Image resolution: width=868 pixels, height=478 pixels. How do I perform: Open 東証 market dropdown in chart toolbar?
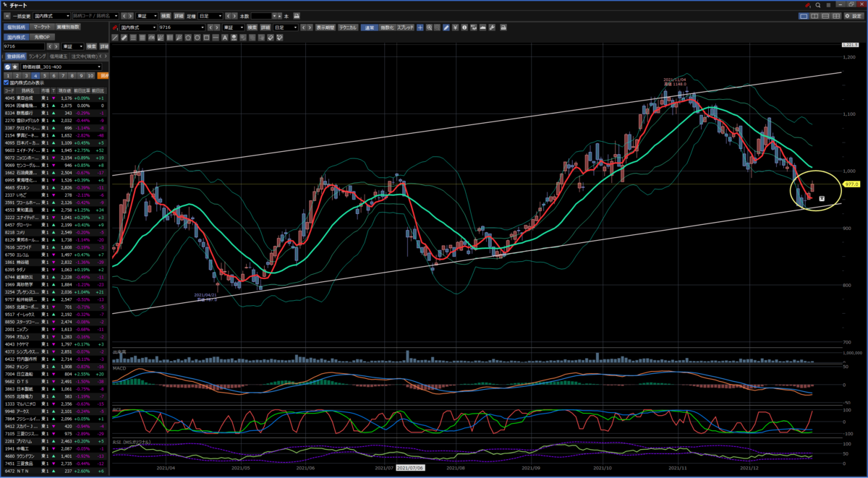pyautogui.click(x=234, y=27)
